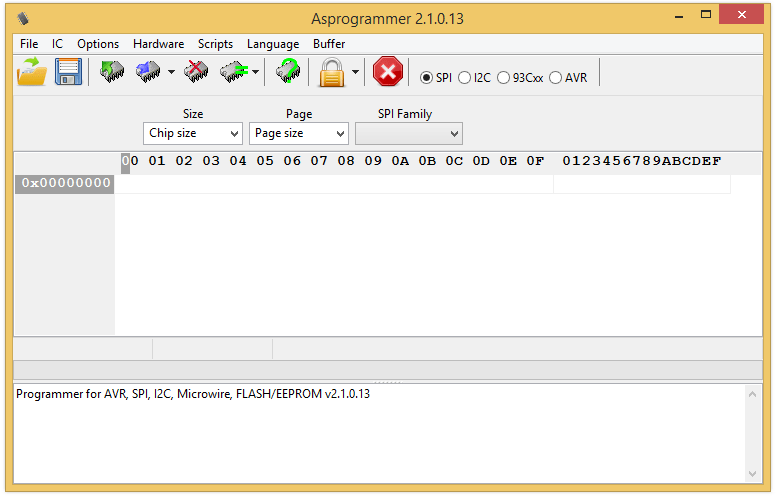
Task: Open a file with the folder icon
Action: (32, 72)
